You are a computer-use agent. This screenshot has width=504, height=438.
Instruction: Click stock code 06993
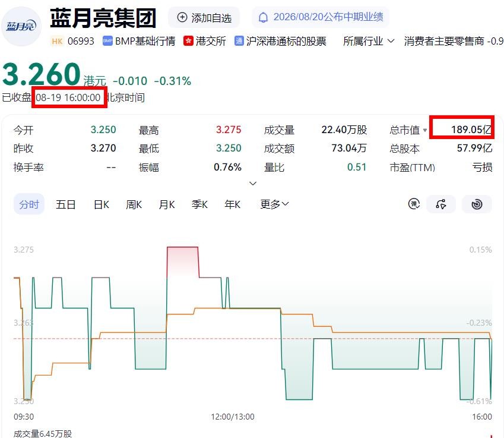coord(81,41)
